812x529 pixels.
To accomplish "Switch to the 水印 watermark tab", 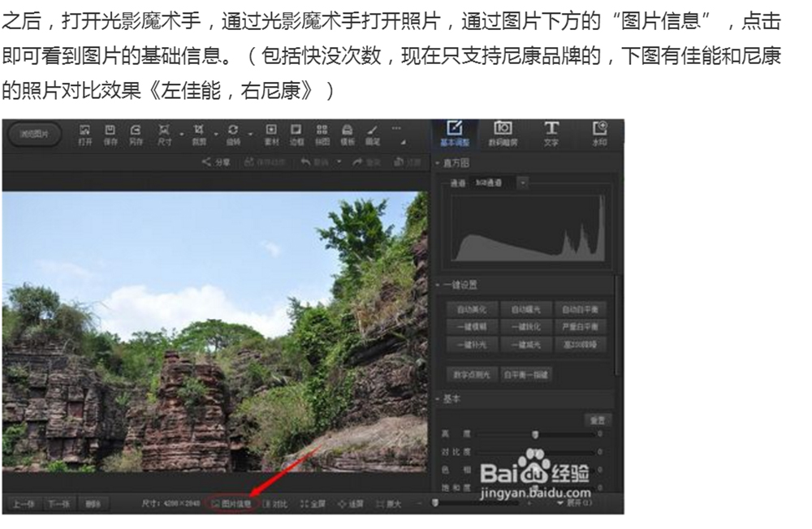I will pyautogui.click(x=601, y=134).
